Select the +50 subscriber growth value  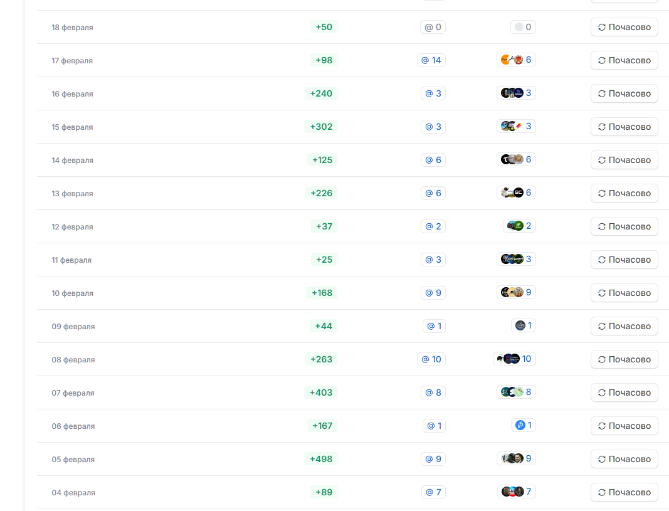(x=324, y=27)
